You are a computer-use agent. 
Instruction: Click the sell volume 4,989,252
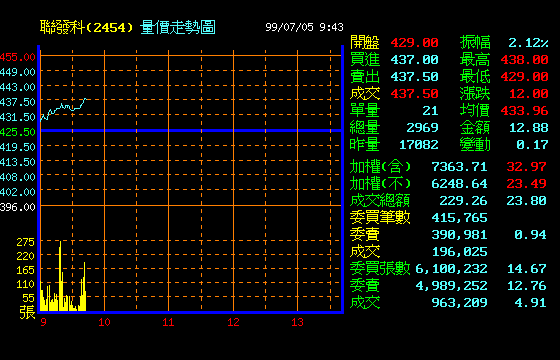[451, 286]
